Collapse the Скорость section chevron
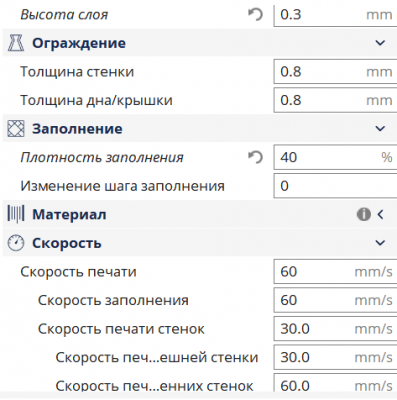397x400 pixels. point(380,243)
